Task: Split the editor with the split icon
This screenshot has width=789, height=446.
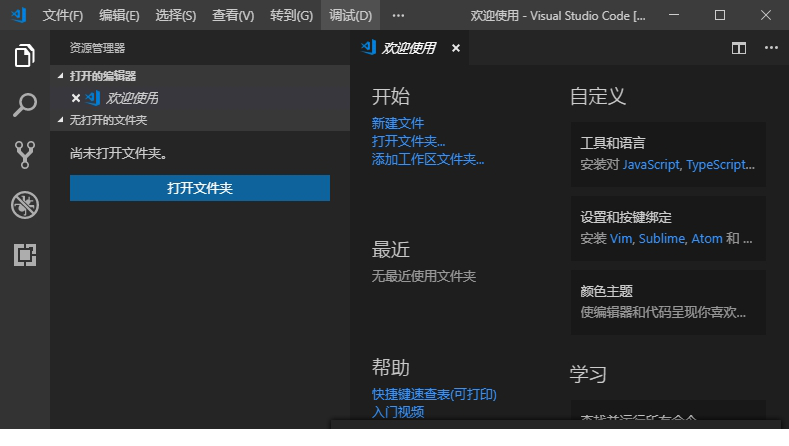Action: [x=739, y=48]
